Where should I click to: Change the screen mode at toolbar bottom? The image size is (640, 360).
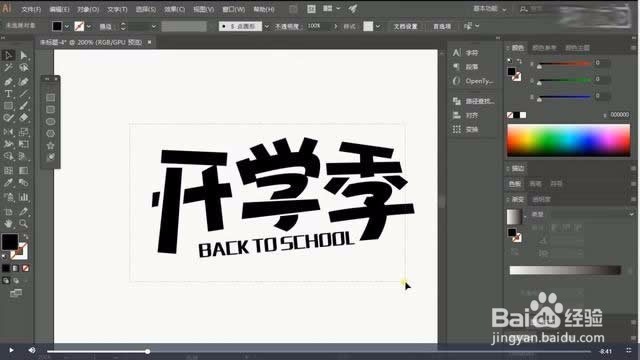click(x=16, y=293)
